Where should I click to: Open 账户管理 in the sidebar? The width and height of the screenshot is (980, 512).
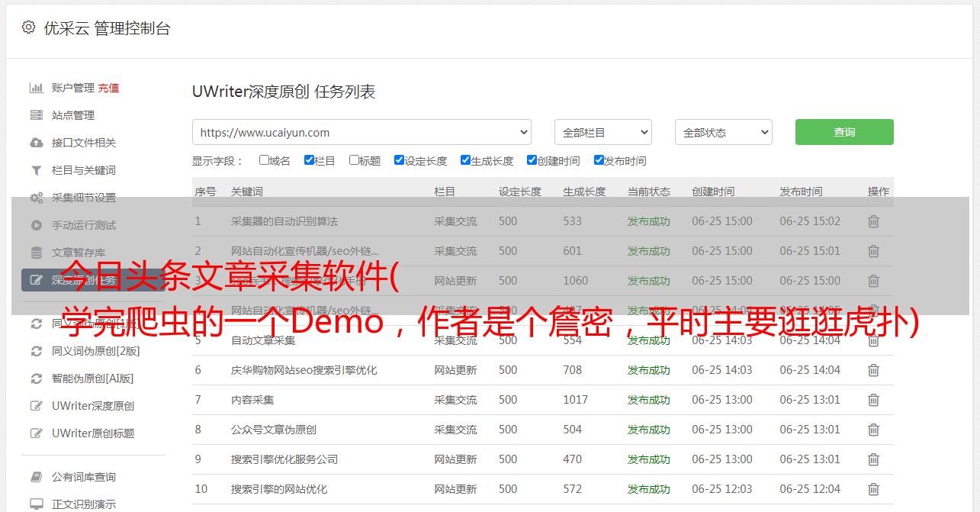click(x=73, y=88)
